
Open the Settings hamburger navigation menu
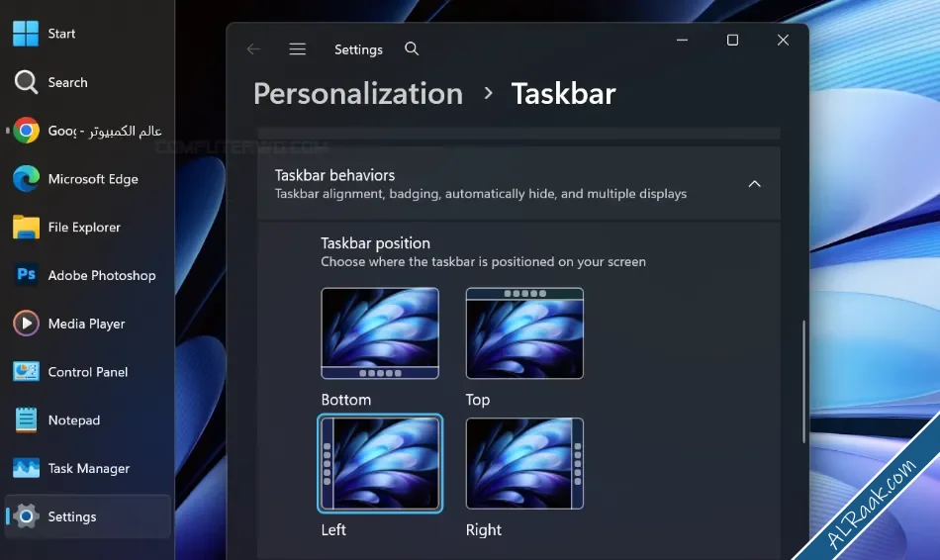pos(298,49)
